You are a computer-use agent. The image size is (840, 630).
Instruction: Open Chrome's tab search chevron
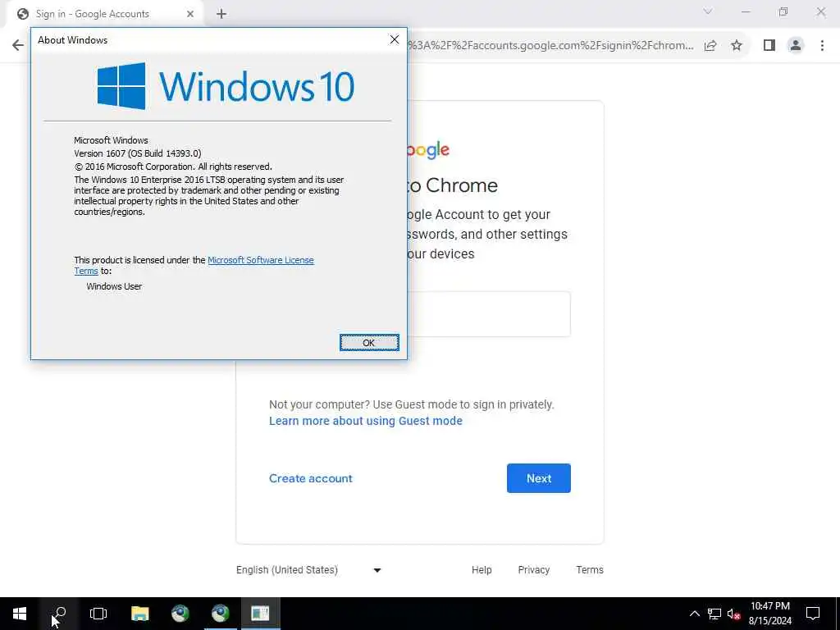[x=708, y=11]
